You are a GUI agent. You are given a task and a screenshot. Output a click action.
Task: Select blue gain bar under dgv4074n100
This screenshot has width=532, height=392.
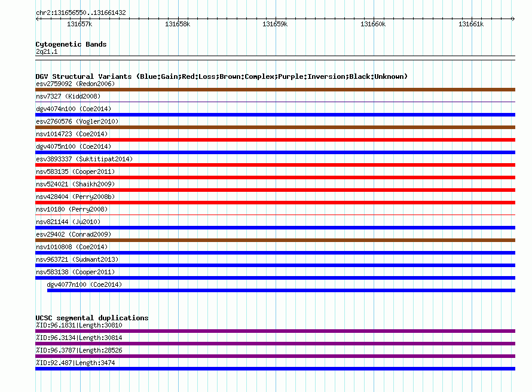pos(275,115)
